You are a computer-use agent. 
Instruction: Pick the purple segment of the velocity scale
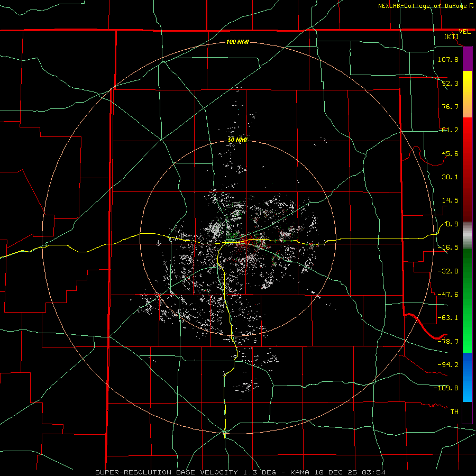coord(467,59)
